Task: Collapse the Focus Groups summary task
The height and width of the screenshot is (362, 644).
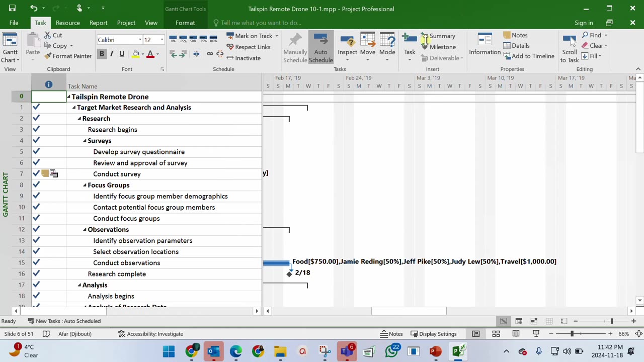Action: click(85, 185)
